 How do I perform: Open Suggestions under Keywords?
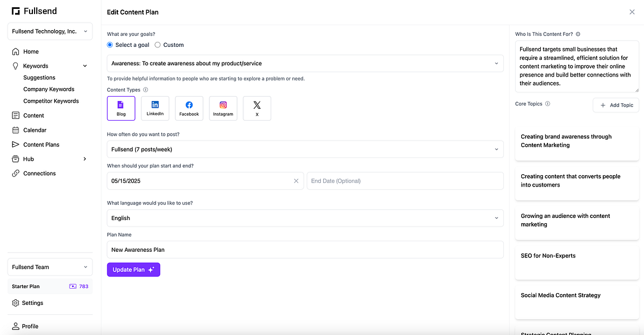point(39,77)
